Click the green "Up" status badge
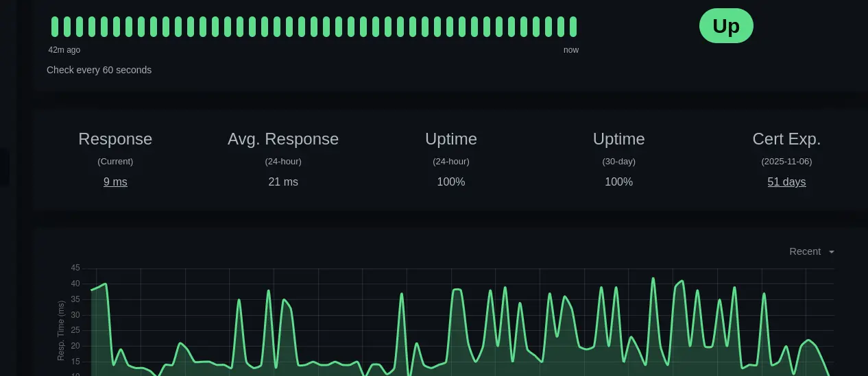868x376 pixels. 726,26
